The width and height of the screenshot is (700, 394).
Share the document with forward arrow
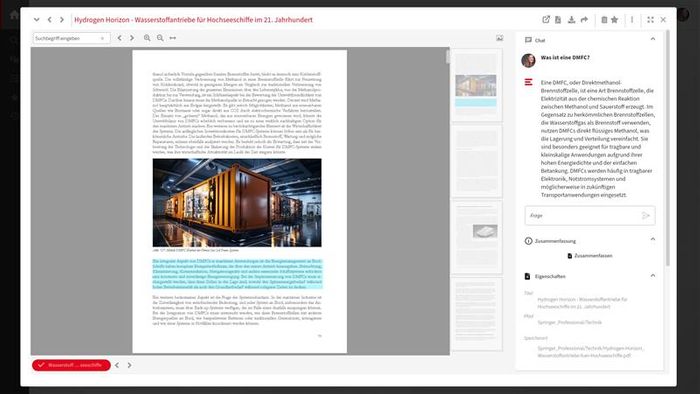coord(584,20)
